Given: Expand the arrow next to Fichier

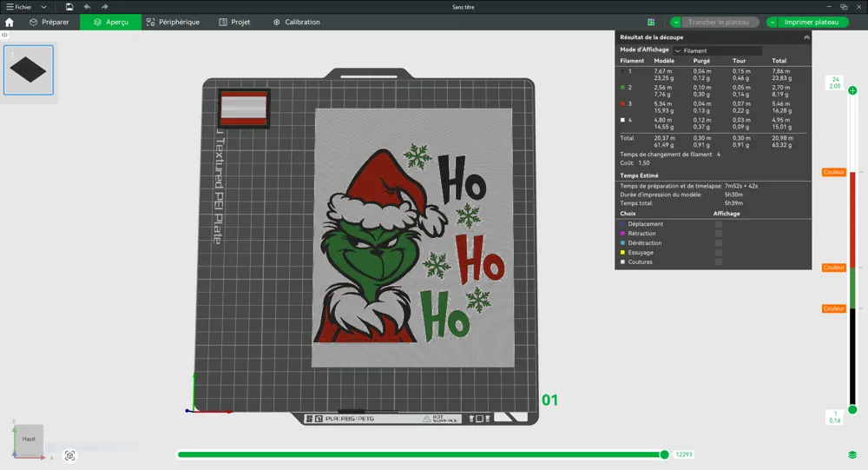Looking at the screenshot, I should click(x=43, y=7).
